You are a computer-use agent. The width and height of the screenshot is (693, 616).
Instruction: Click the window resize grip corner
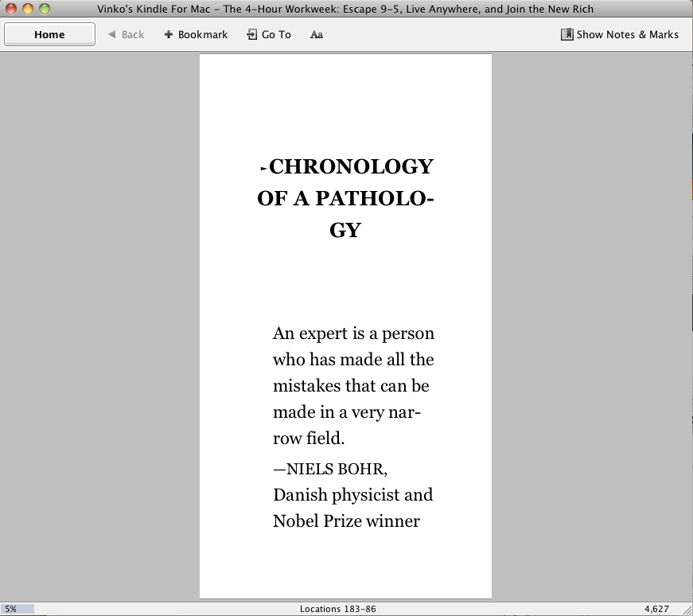pyautogui.click(x=687, y=610)
